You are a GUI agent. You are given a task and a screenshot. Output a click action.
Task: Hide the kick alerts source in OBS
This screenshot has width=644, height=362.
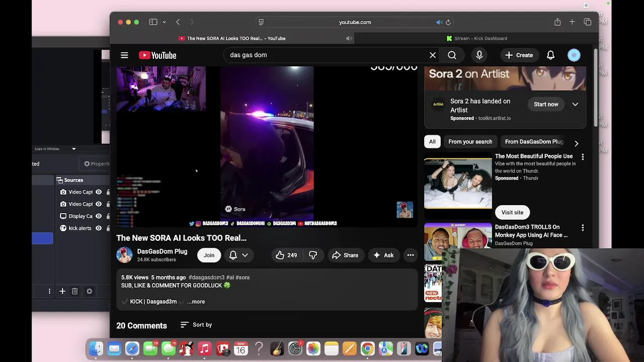99,228
